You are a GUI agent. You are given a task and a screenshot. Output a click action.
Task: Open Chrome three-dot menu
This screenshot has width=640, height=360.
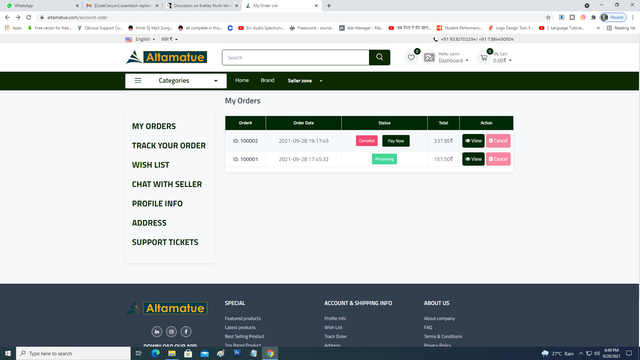(633, 18)
